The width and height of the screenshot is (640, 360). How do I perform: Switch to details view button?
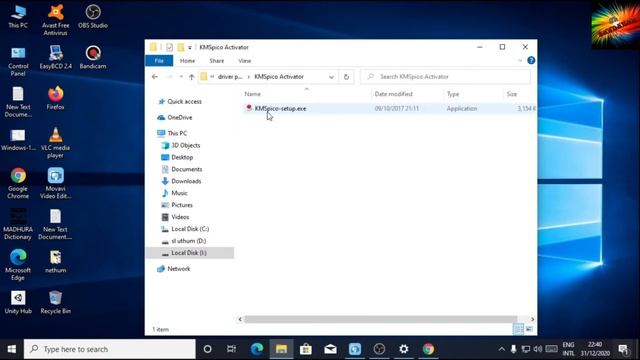(x=518, y=329)
